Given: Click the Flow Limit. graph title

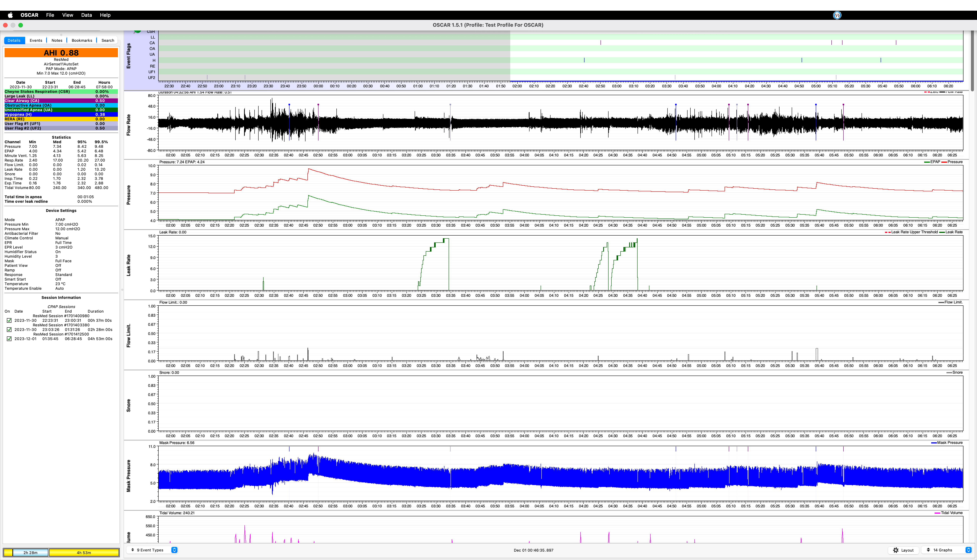Looking at the screenshot, I should pos(129,335).
